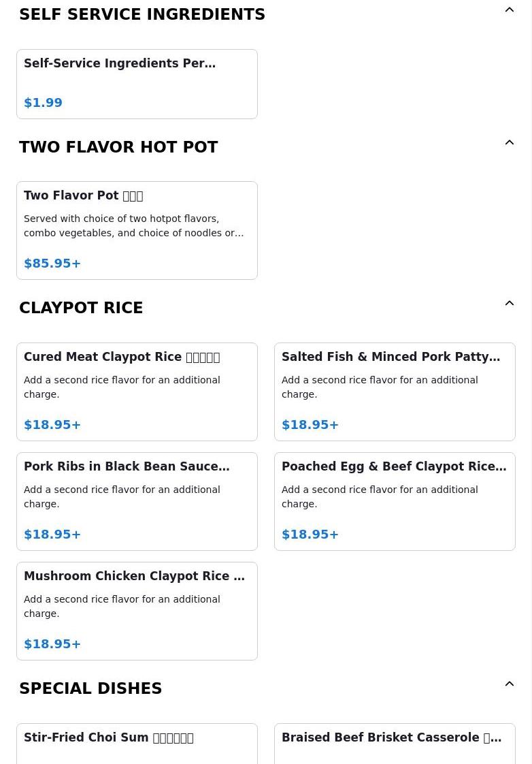
Task: Click the $1.99 price on Self-Service Ingredients
Action: (43, 103)
